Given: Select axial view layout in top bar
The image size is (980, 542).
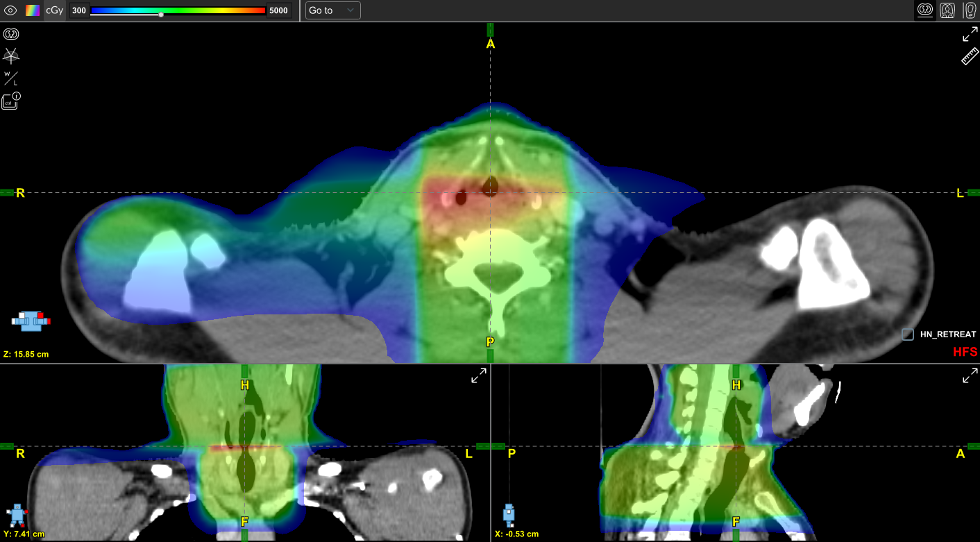Looking at the screenshot, I should [925, 10].
